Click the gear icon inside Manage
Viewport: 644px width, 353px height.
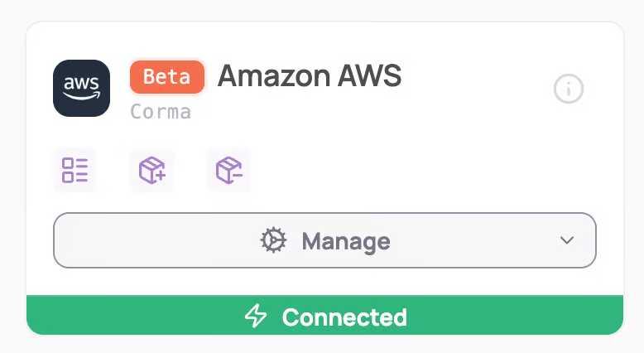tap(273, 241)
